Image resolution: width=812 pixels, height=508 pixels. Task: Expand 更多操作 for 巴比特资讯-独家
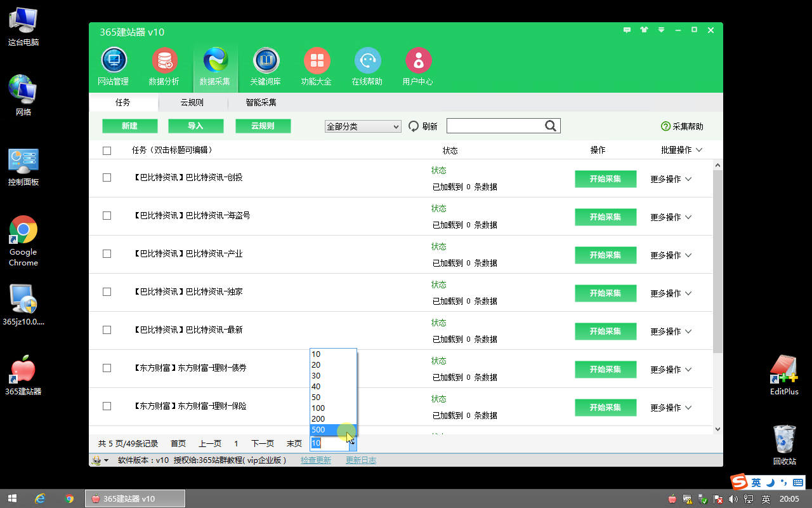[x=671, y=293]
